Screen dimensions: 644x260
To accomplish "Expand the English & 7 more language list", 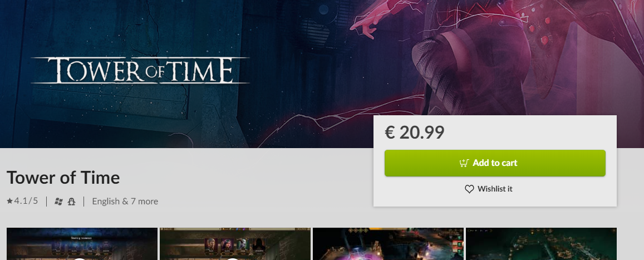I will (125, 202).
